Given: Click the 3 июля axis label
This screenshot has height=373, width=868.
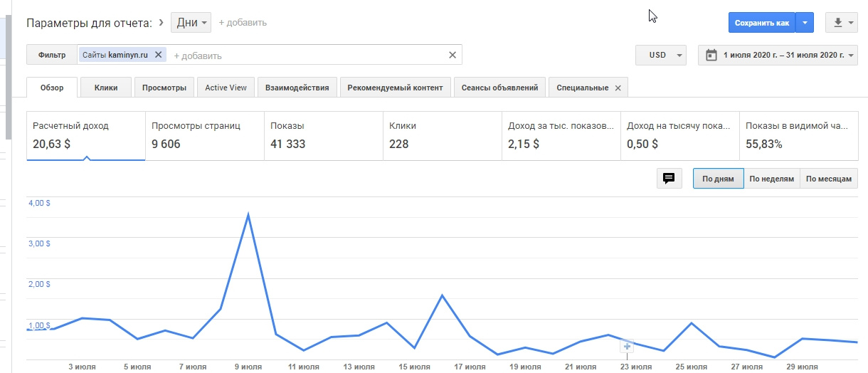Looking at the screenshot, I should pos(82,367).
